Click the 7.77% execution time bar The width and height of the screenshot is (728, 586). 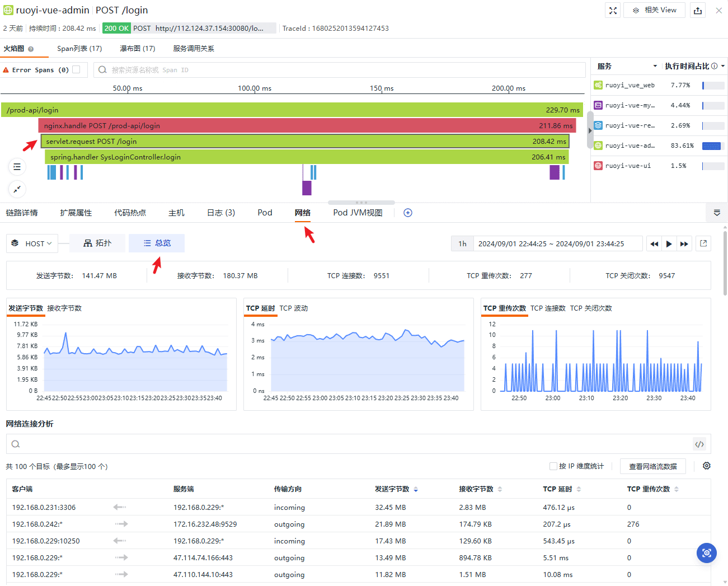click(713, 86)
